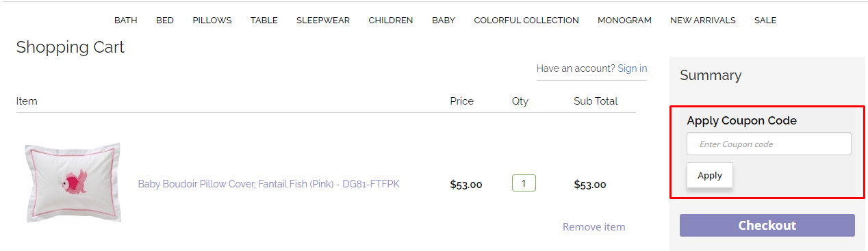Open the MONOGRAM menu item
This screenshot has height=251, width=868.
(624, 21)
